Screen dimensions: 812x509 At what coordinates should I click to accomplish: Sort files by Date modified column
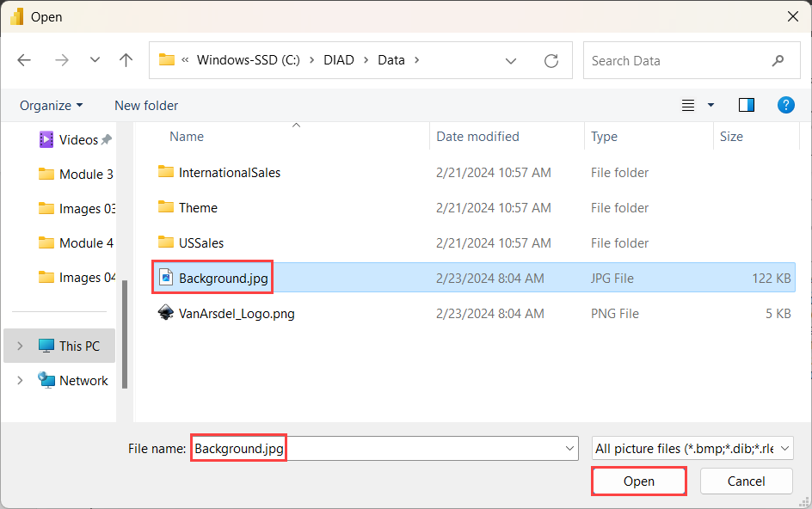coord(477,136)
